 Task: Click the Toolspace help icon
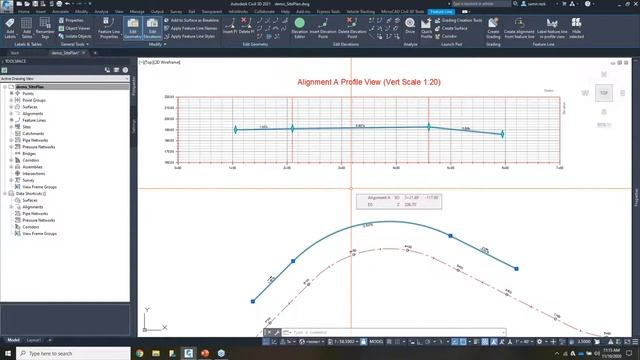pyautogui.click(x=125, y=70)
